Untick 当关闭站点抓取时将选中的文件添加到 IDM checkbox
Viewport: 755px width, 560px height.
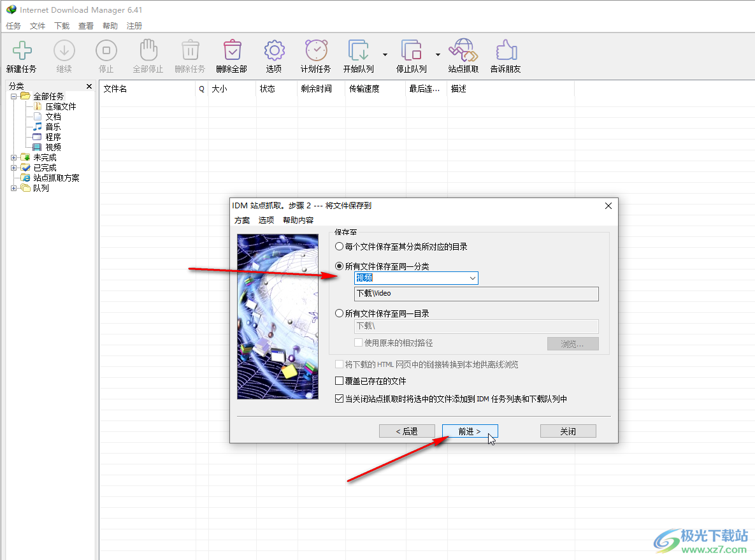[340, 399]
